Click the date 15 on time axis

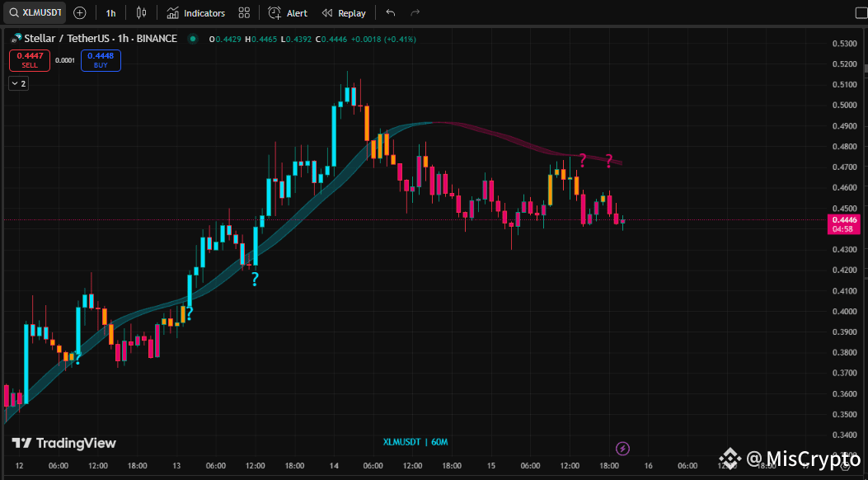coord(491,466)
